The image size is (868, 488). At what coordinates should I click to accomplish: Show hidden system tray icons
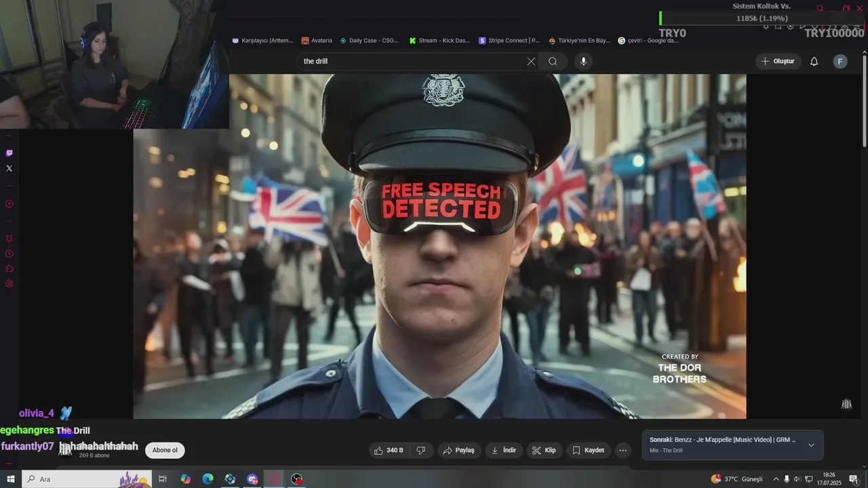pyautogui.click(x=776, y=479)
